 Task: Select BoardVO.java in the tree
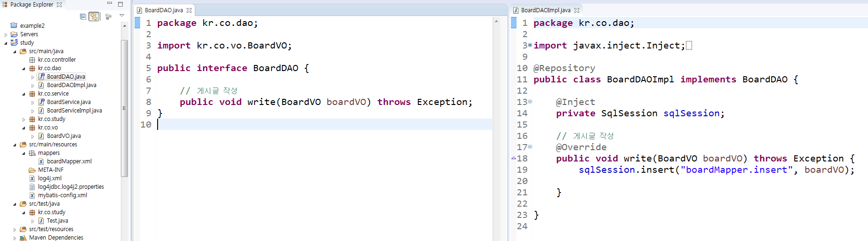pyautogui.click(x=64, y=136)
